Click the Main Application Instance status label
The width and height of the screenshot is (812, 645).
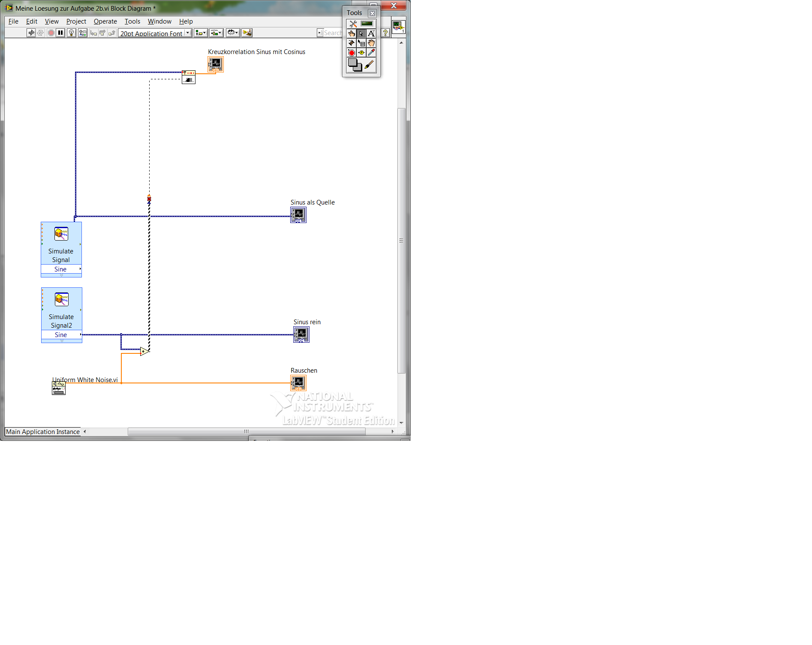pyautogui.click(x=43, y=432)
